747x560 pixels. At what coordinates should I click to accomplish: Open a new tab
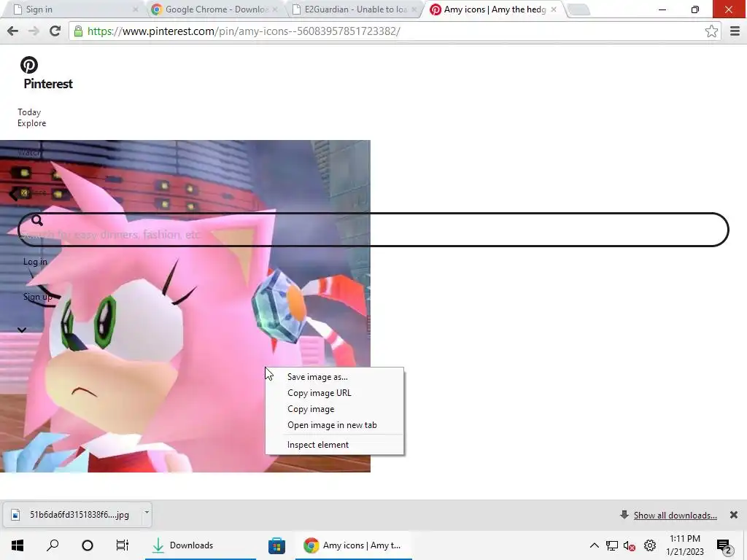click(578, 9)
